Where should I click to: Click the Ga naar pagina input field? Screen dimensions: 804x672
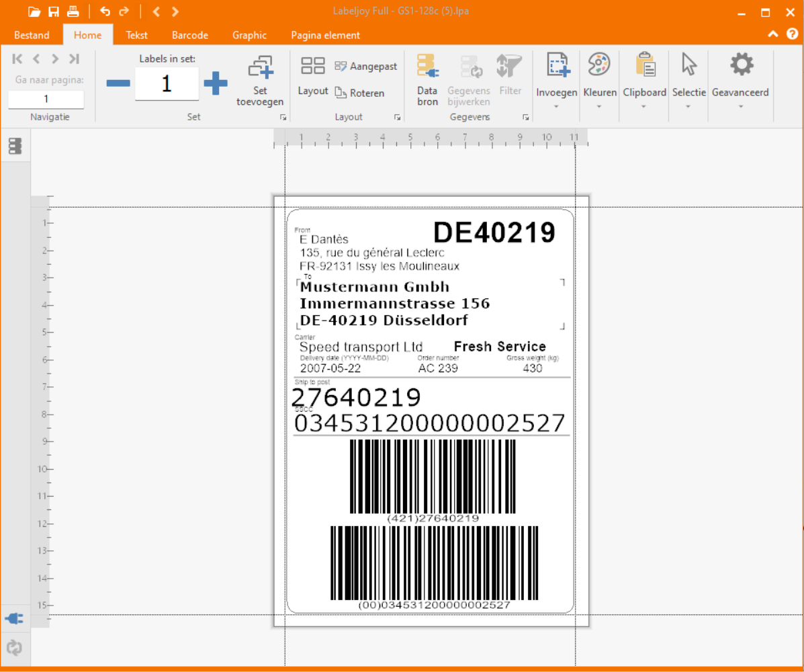pos(46,99)
